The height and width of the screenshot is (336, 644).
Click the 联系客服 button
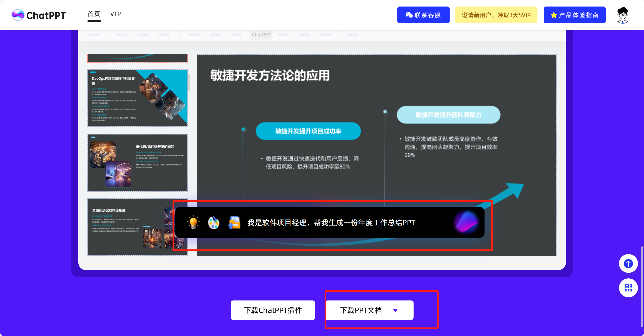[x=423, y=15]
